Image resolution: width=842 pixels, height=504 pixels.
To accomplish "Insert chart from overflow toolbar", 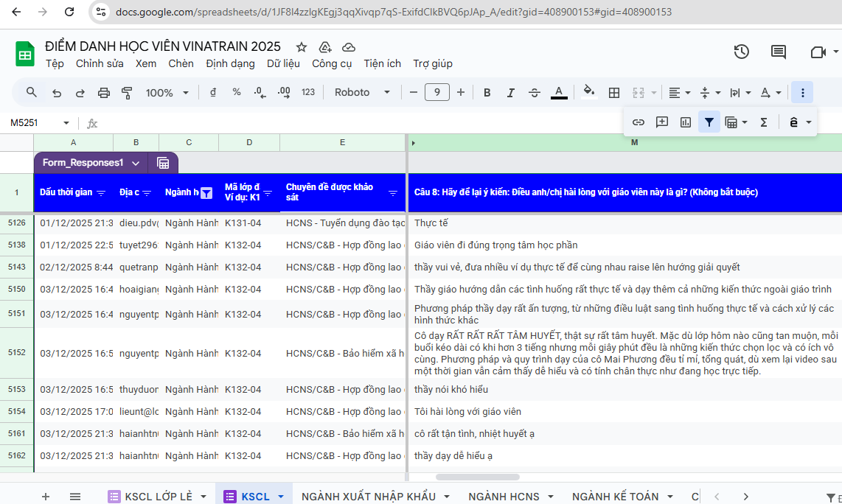I will point(685,122).
